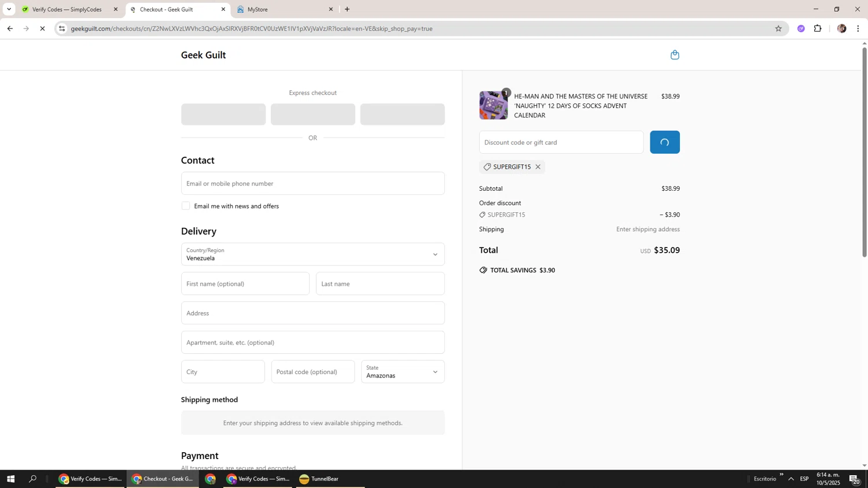Image resolution: width=868 pixels, height=488 pixels.
Task: Click the Apartment, suite field
Action: tap(312, 342)
